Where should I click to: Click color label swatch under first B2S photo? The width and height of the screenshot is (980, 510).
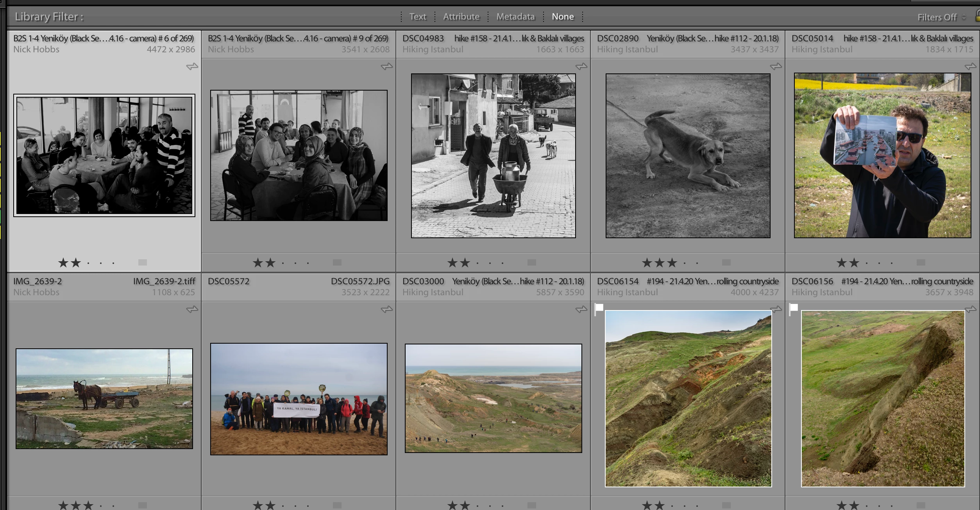point(143,262)
